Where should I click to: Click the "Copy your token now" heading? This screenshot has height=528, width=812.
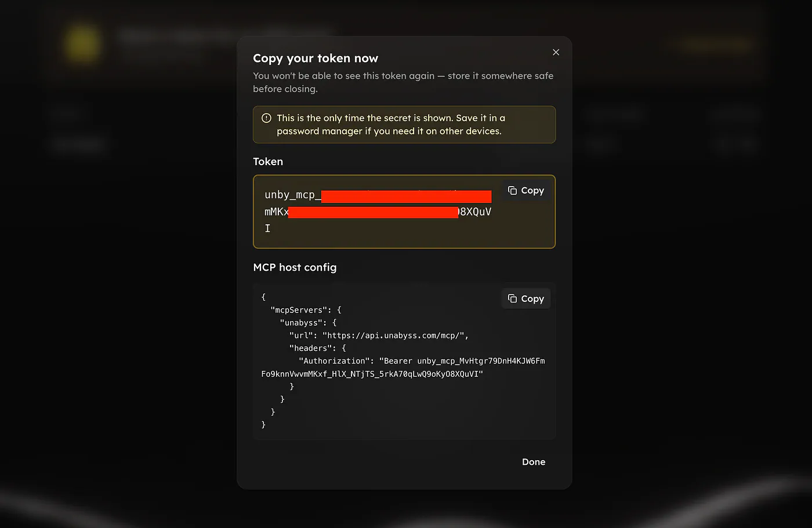[x=316, y=58]
